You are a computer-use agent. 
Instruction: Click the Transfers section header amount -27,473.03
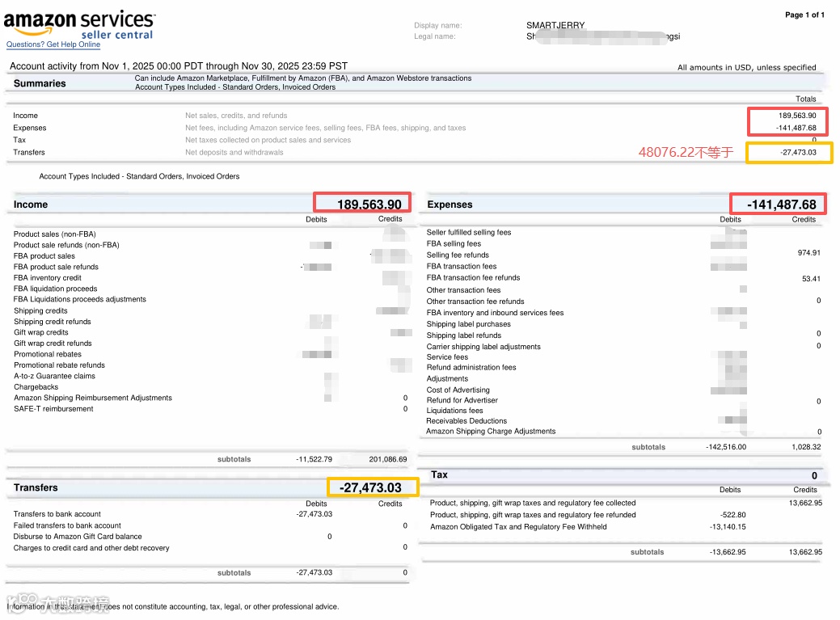pos(370,487)
